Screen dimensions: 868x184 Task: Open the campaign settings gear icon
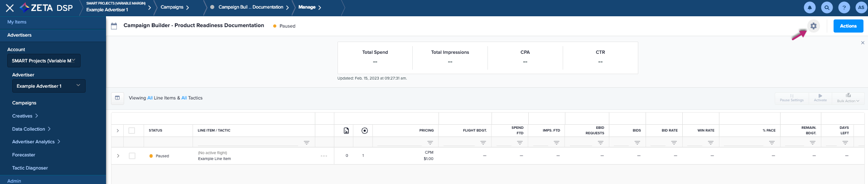pos(813,26)
